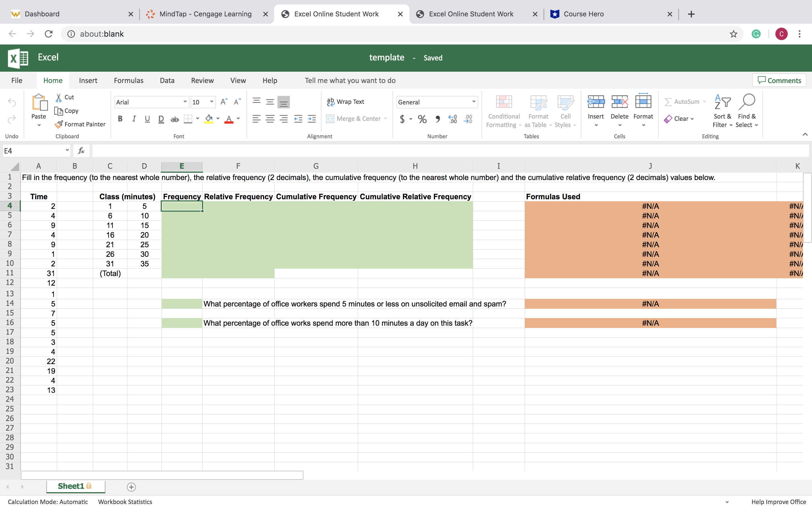Add a new sheet with plus icon
This screenshot has width=812, height=508.
[x=131, y=487]
